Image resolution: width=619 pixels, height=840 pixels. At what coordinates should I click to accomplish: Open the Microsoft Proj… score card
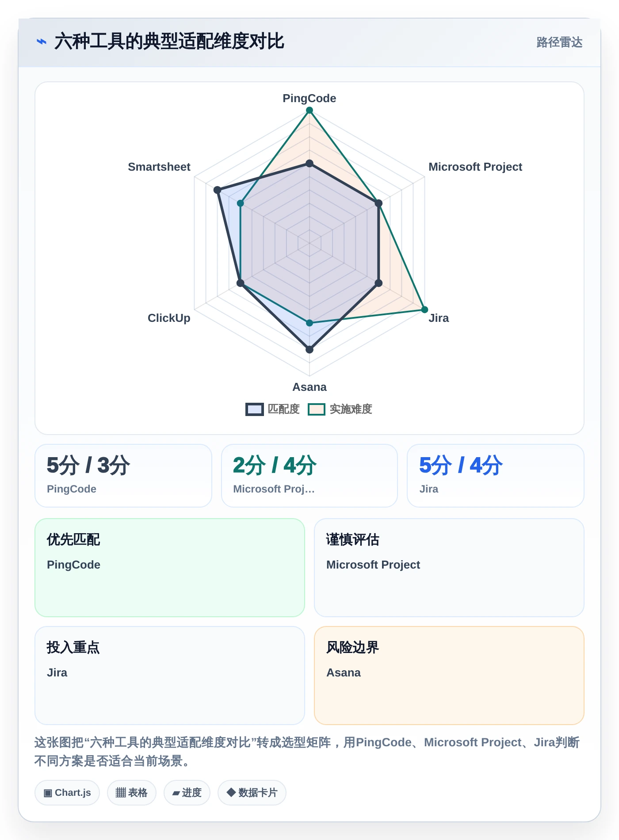point(309,476)
